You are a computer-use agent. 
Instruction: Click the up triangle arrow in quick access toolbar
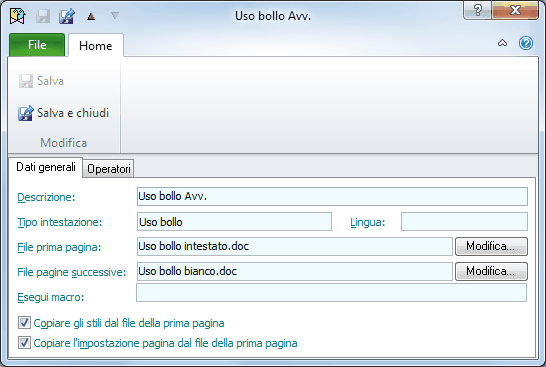(x=91, y=16)
